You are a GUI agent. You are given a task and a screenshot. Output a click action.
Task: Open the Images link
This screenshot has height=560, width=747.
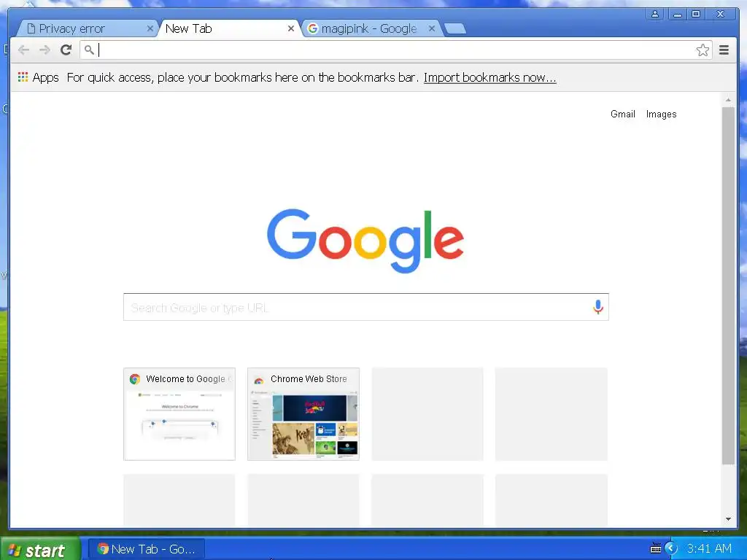(661, 114)
